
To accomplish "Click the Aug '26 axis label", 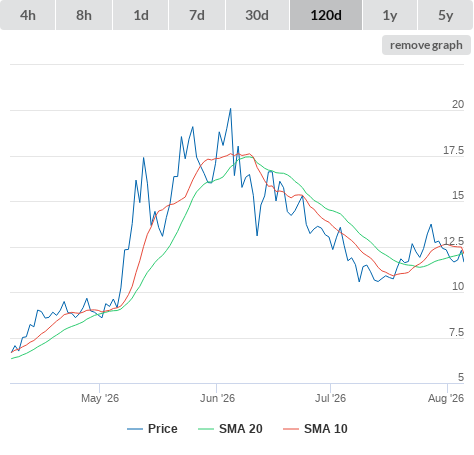I will (446, 398).
